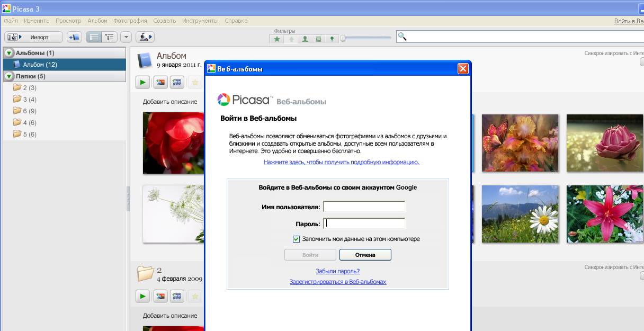Uncheck Запомнить мои данные на этом компьютере
The width and height of the screenshot is (644, 331).
coord(297,239)
